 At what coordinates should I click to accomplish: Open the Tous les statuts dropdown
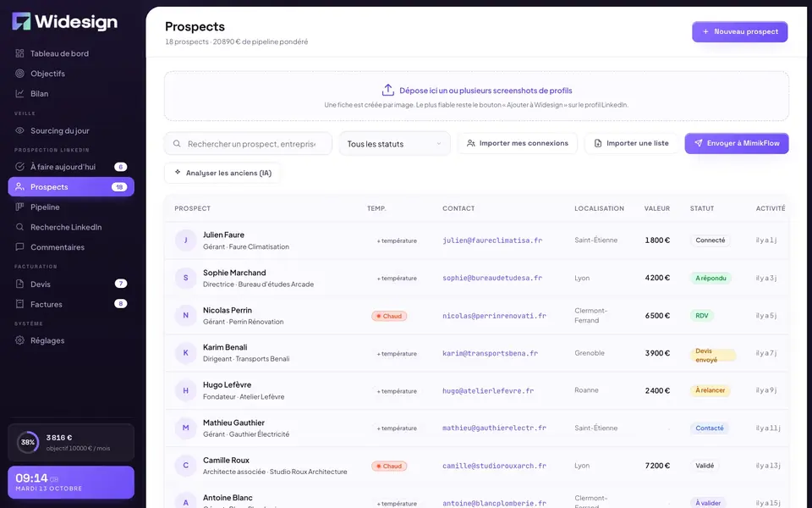(394, 144)
